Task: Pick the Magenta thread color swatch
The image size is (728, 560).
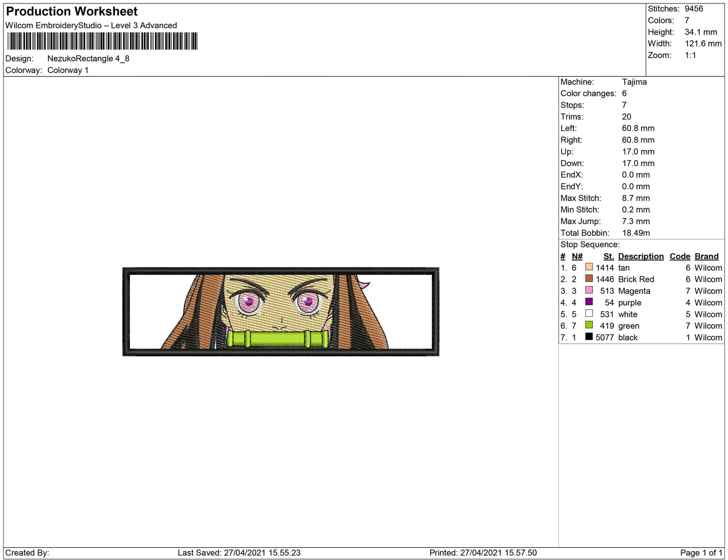Action: pos(589,290)
